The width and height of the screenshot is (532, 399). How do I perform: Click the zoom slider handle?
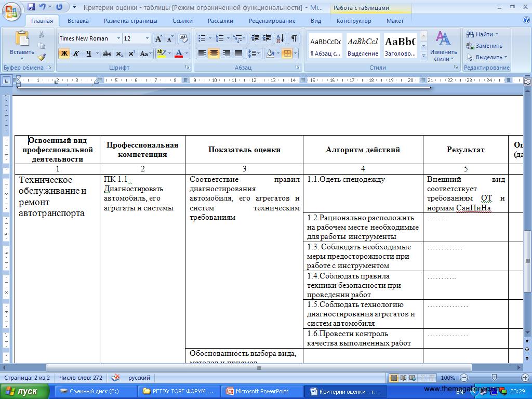495,378
